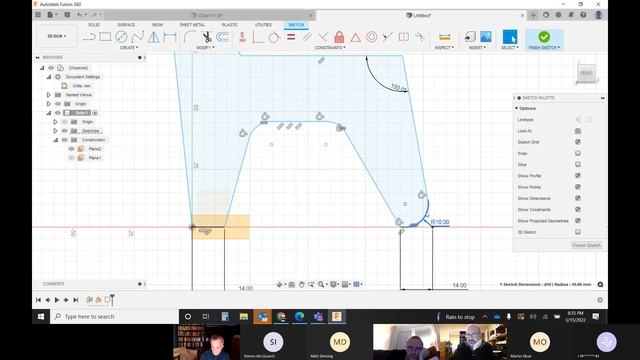
Task: Click the R10.00 radius dimension
Action: pyautogui.click(x=440, y=222)
